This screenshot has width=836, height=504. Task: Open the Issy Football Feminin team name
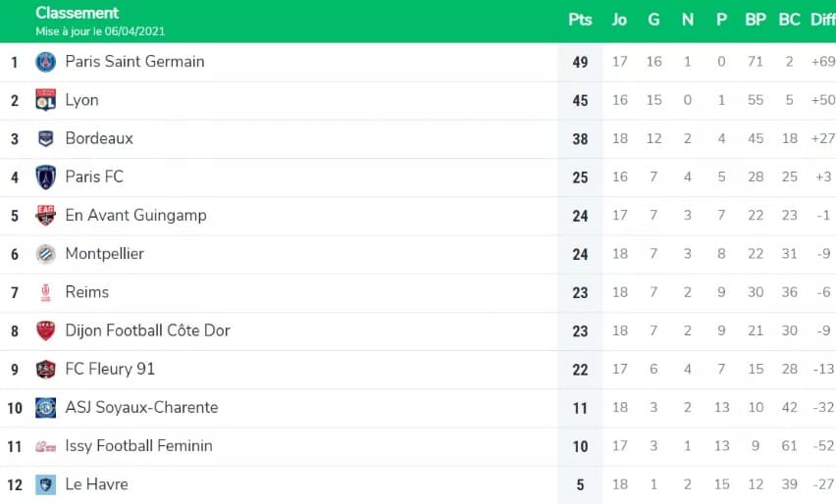(138, 446)
